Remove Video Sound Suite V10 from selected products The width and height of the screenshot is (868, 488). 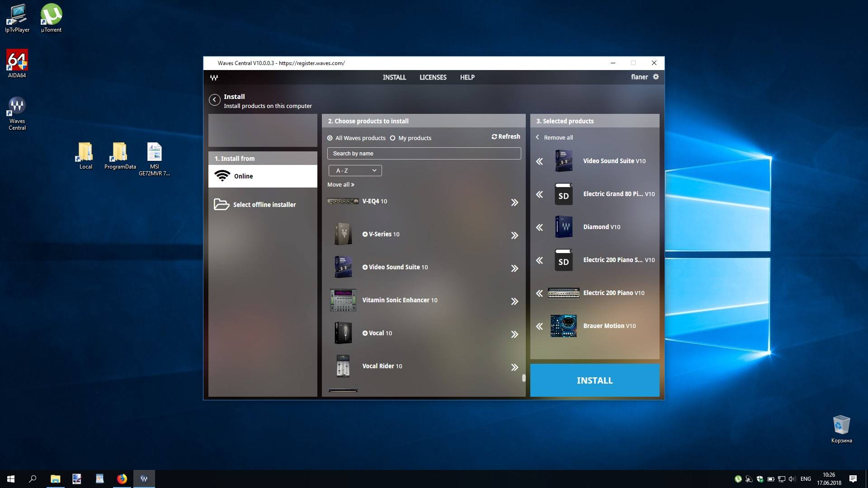[539, 161]
